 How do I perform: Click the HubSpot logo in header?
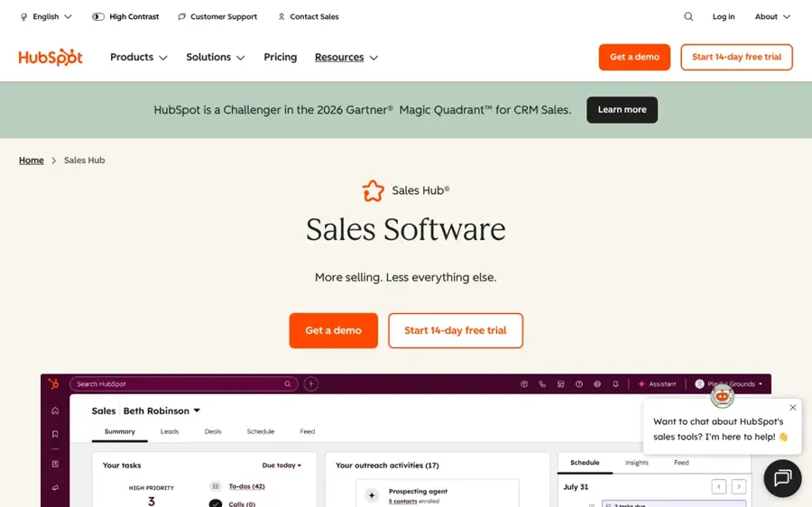(x=51, y=57)
